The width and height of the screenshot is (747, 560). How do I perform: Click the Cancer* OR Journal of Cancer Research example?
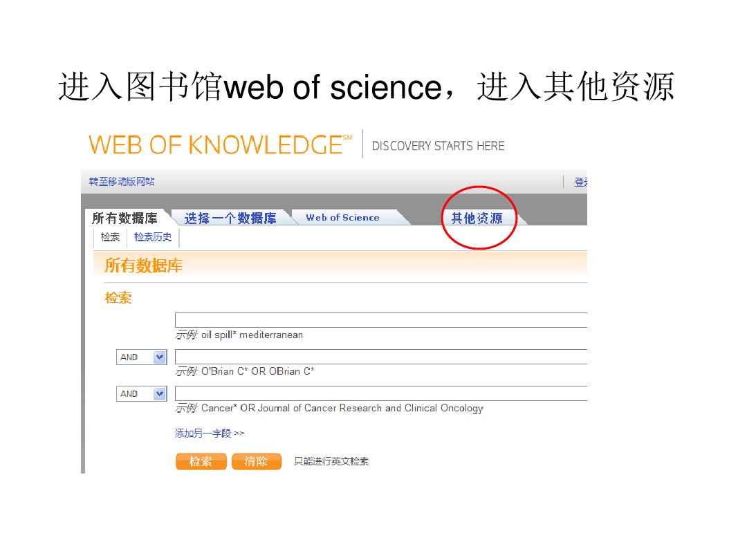342,408
